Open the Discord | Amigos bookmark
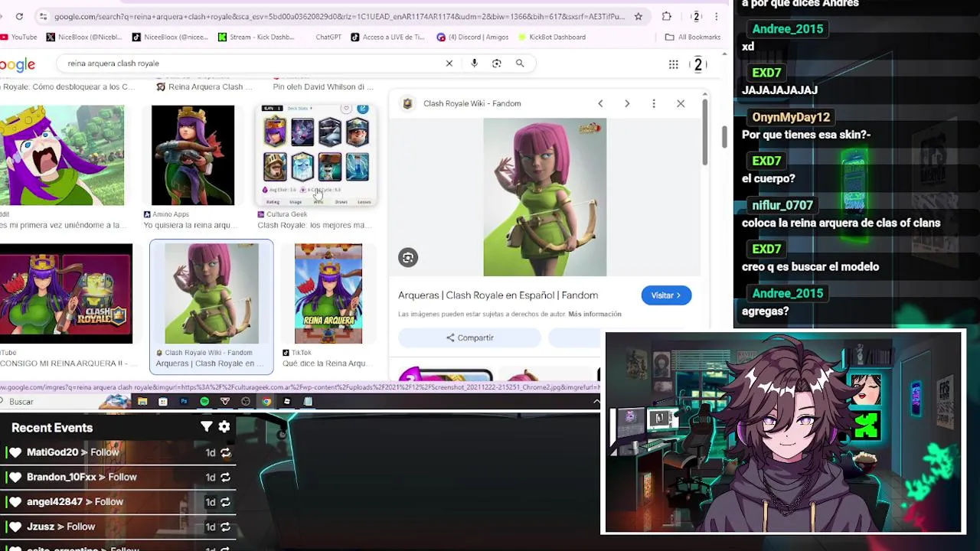Image resolution: width=980 pixels, height=551 pixels. click(x=472, y=37)
